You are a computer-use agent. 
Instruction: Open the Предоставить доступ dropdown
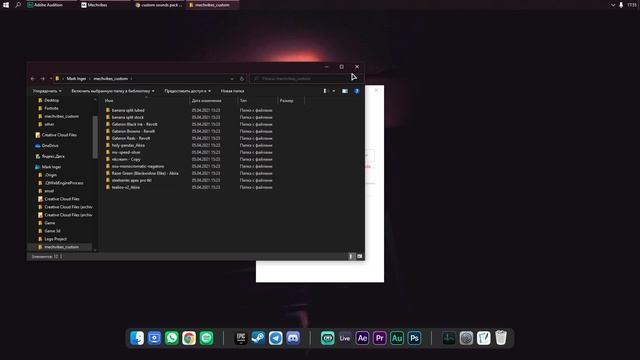[x=188, y=91]
